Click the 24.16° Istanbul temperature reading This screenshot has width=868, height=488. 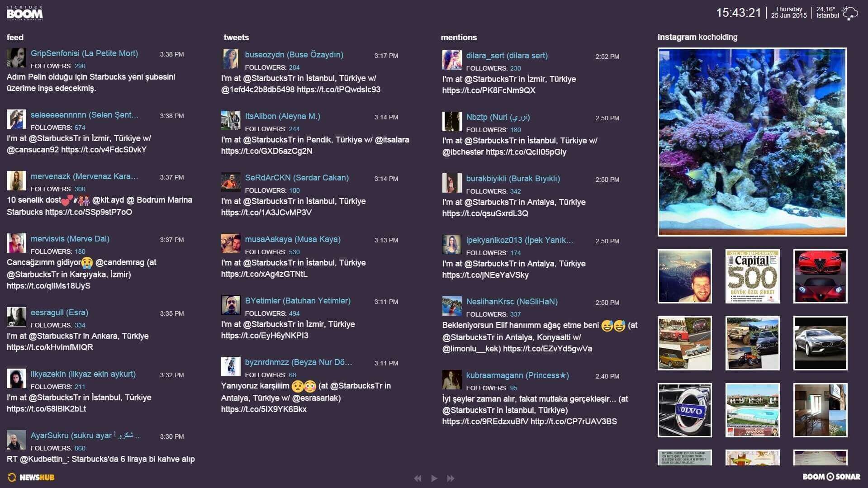point(827,12)
